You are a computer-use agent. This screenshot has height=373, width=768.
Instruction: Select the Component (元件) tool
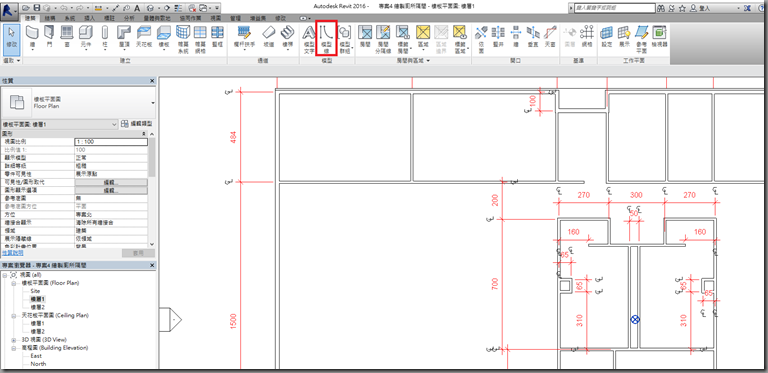[x=86, y=38]
